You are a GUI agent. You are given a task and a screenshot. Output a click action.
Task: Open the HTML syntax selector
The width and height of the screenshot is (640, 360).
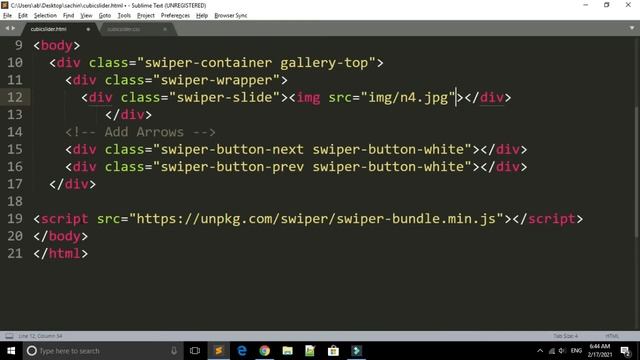click(612, 336)
